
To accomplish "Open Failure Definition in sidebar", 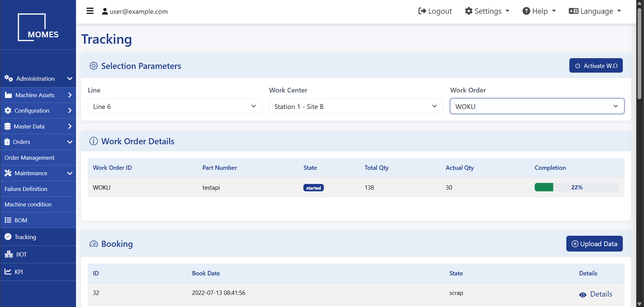I will (38, 189).
